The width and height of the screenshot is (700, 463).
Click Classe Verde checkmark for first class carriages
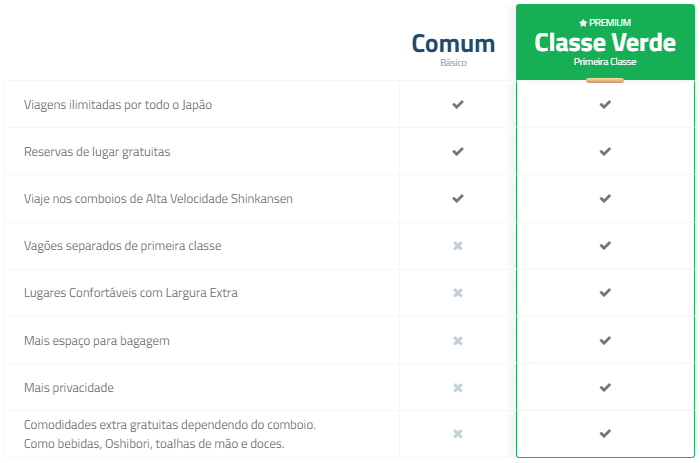[604, 246]
